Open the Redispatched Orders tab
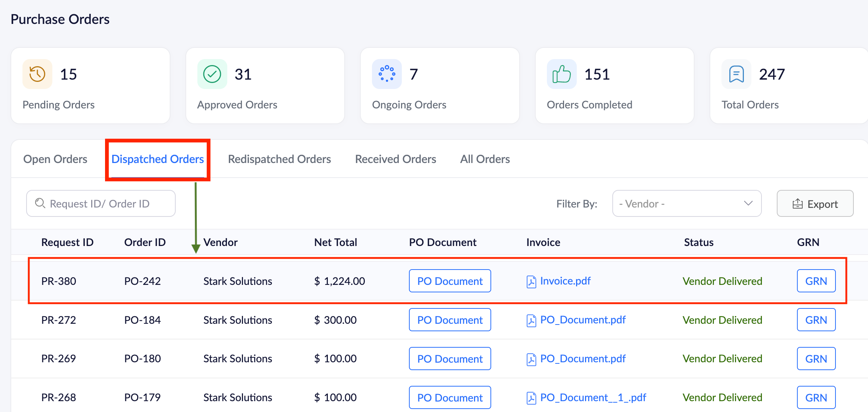868x412 pixels. pos(279,159)
